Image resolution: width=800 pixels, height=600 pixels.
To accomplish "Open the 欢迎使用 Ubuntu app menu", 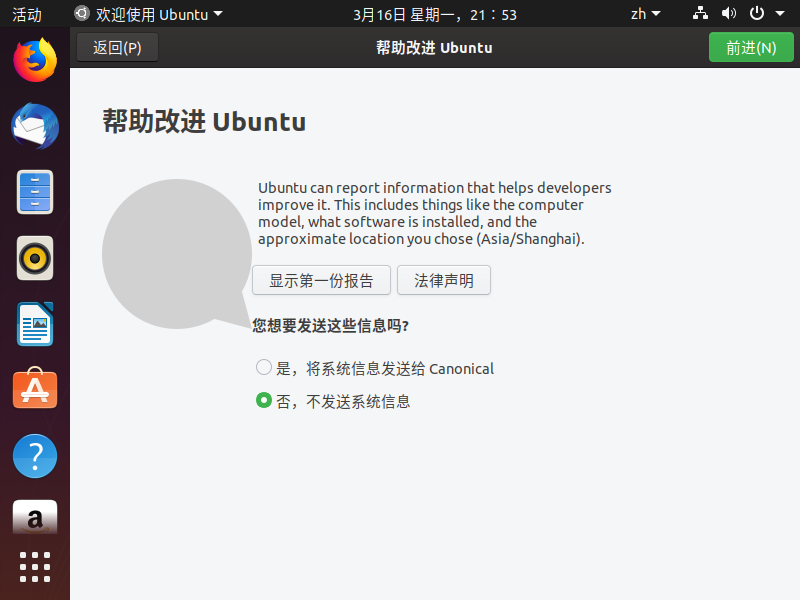I will pos(148,14).
